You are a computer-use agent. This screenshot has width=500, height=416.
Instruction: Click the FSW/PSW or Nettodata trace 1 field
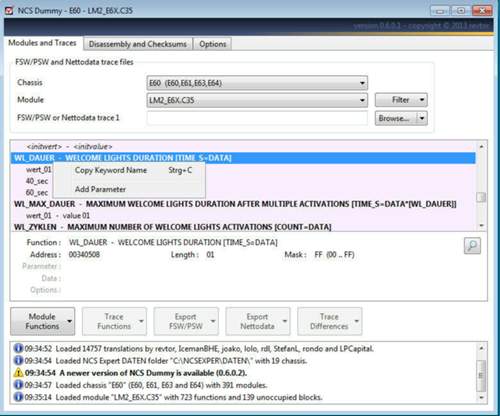click(257, 118)
